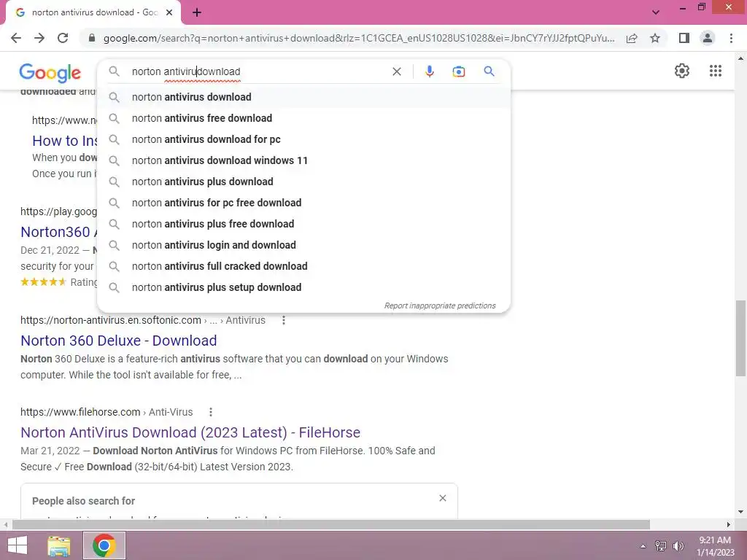Open the Chrome profile menu
The width and height of the screenshot is (747, 560).
point(708,38)
